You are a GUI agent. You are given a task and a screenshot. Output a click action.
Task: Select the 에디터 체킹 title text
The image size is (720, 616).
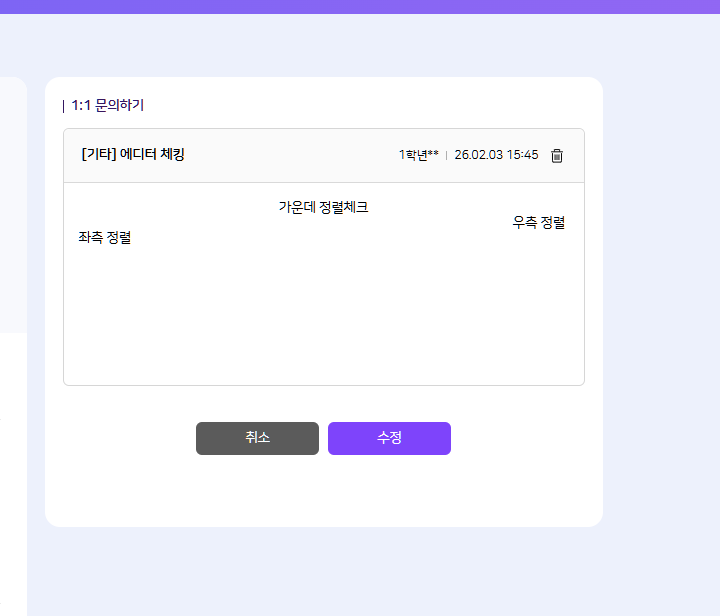click(152, 155)
